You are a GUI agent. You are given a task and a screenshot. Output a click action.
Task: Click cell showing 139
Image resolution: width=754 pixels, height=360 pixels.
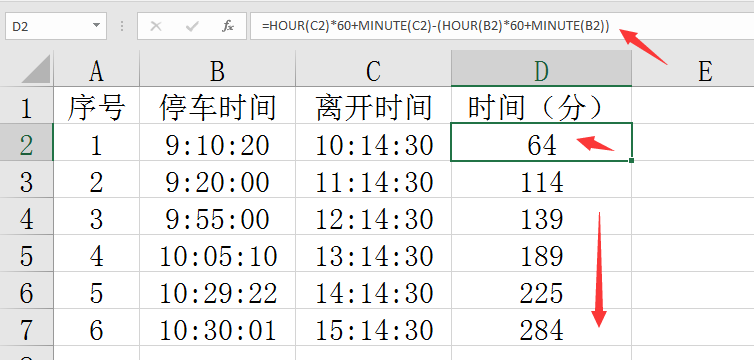541,216
